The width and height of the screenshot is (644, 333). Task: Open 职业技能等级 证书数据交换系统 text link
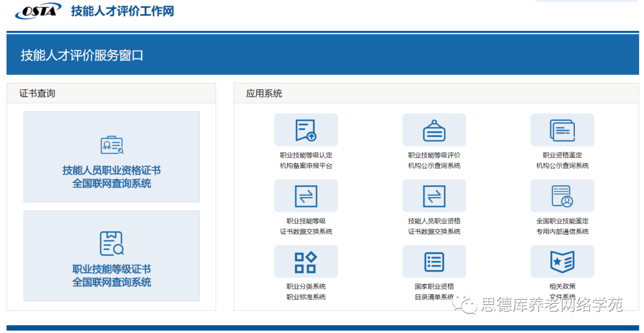pyautogui.click(x=306, y=226)
